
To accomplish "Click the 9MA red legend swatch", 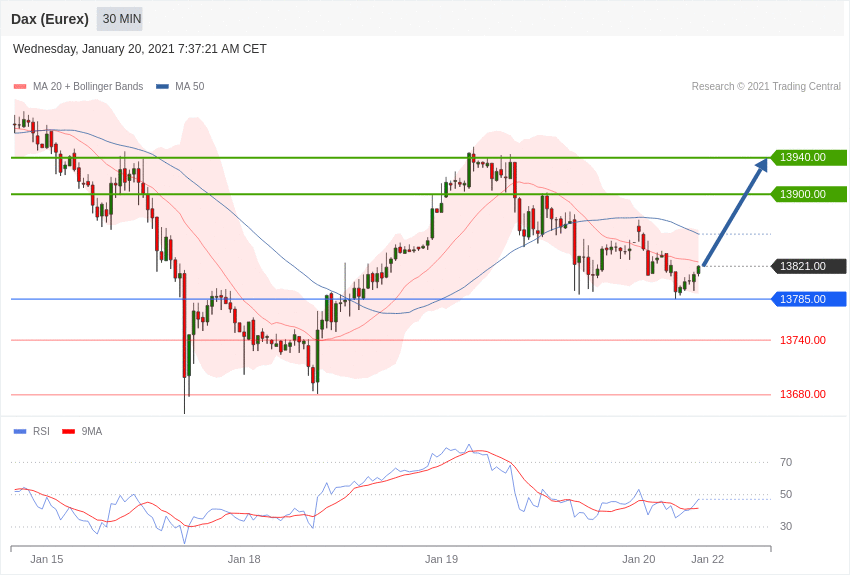I will click(x=69, y=432).
